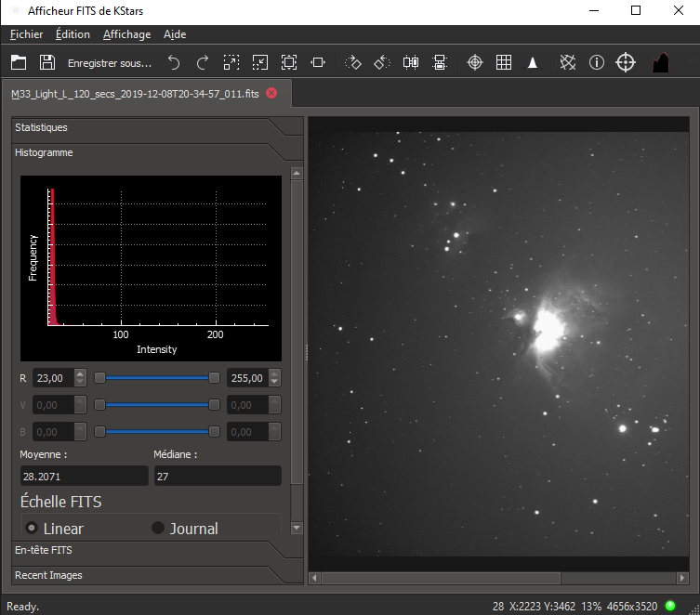Toggle the crosshair overlay icon

point(474,62)
